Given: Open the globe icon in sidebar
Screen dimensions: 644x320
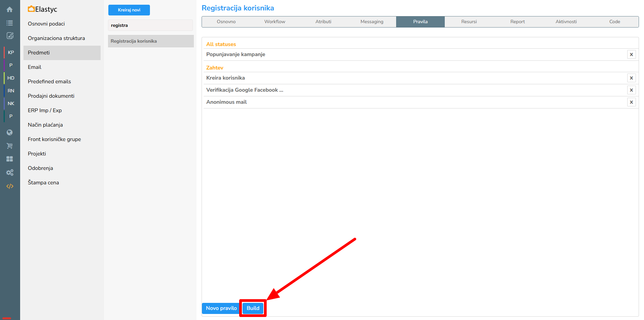Looking at the screenshot, I should tap(10, 132).
